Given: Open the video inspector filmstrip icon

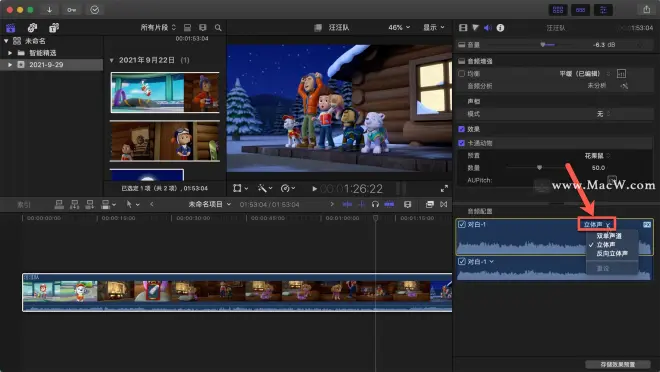Looking at the screenshot, I should click(463, 28).
